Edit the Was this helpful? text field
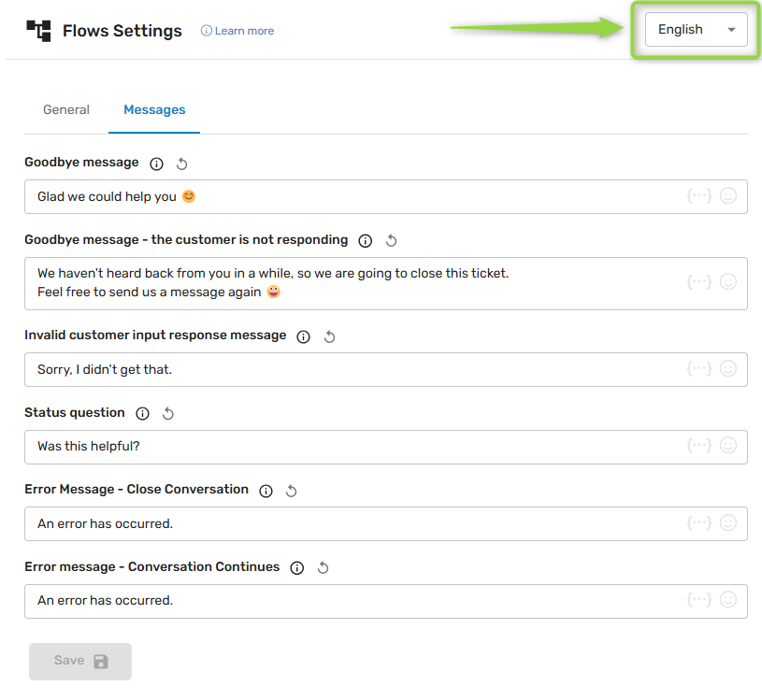 pos(355,447)
